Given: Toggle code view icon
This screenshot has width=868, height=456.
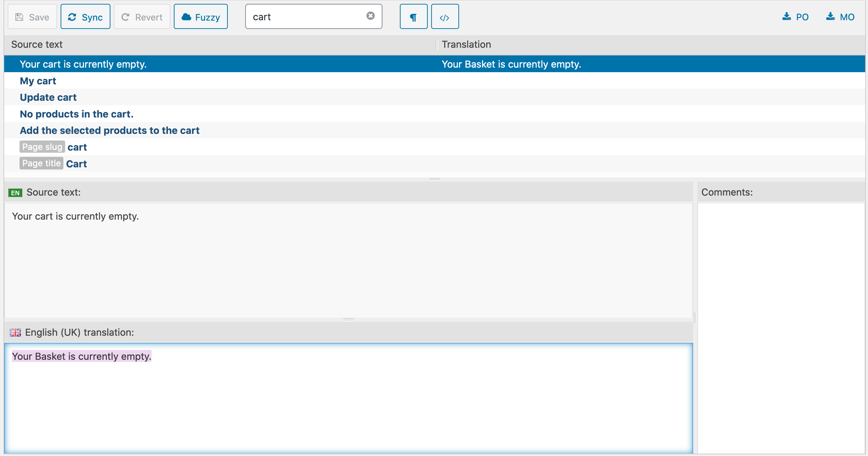Looking at the screenshot, I should click(445, 17).
